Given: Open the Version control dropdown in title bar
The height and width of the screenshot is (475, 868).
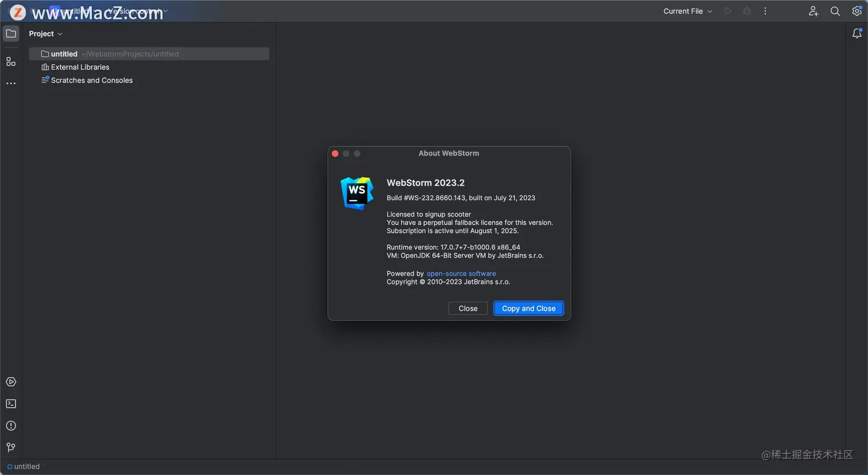Looking at the screenshot, I should coord(138,11).
